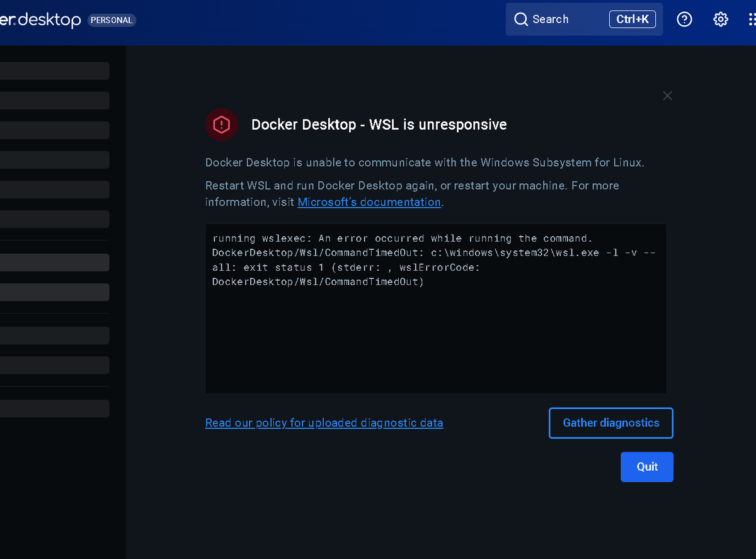
Task: Click the 'Restart WSL and run Docker Desktop' text
Action: click(412, 194)
